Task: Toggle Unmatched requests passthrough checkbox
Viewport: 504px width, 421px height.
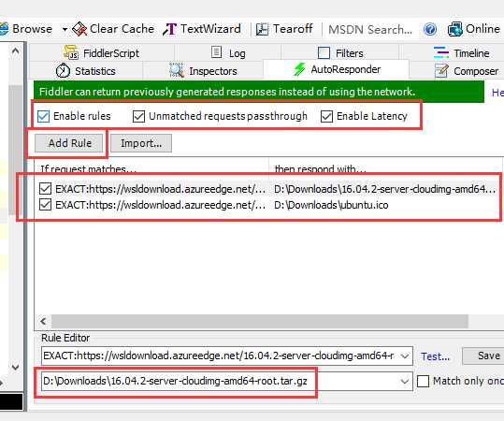Action: click(138, 116)
